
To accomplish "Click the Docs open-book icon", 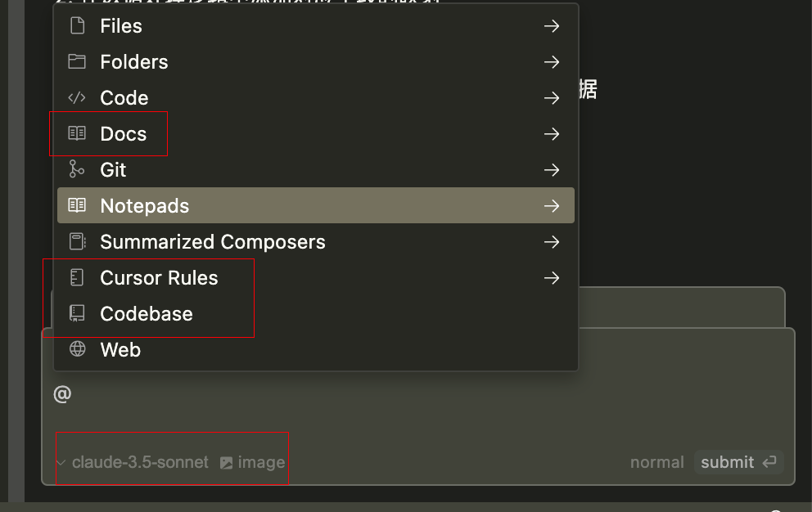I will pyautogui.click(x=77, y=133).
